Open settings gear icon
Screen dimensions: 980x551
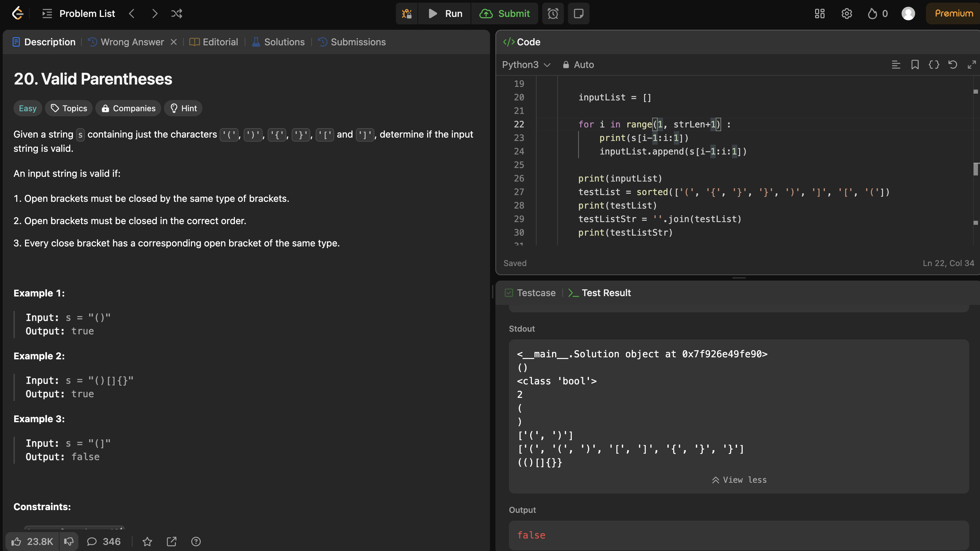[847, 14]
